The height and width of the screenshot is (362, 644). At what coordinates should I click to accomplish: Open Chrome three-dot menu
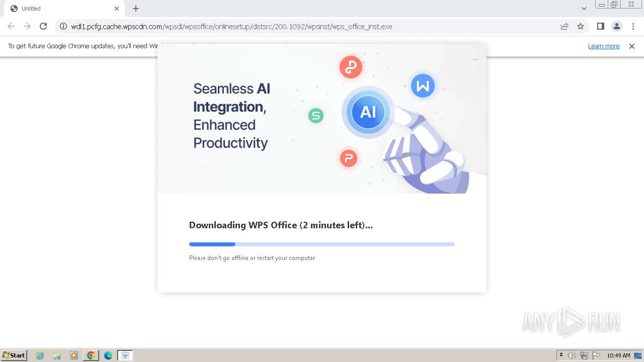[x=633, y=26]
